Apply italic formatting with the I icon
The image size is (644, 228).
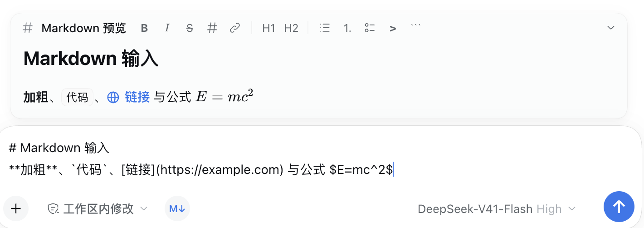coord(167,28)
